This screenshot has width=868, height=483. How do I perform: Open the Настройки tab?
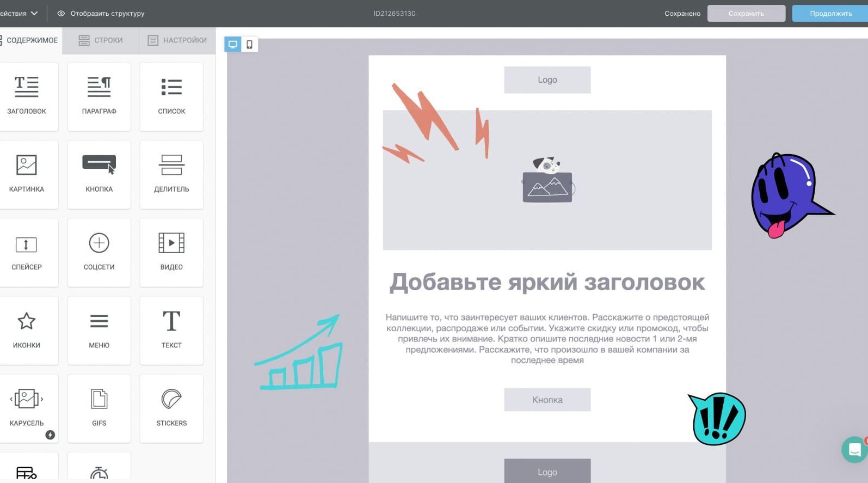coord(177,40)
